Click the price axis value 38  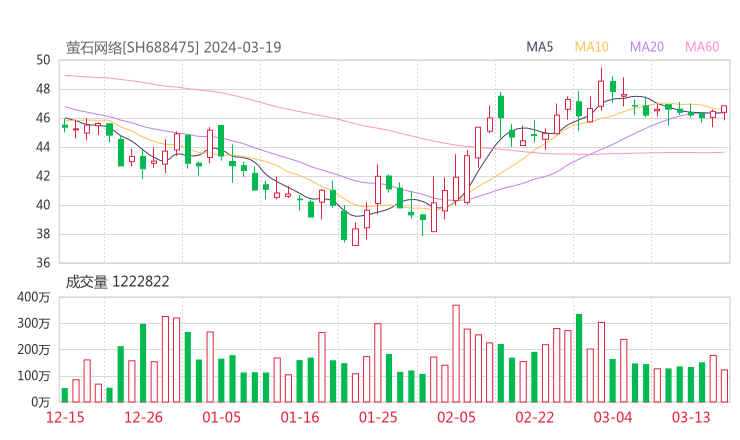[x=43, y=234]
